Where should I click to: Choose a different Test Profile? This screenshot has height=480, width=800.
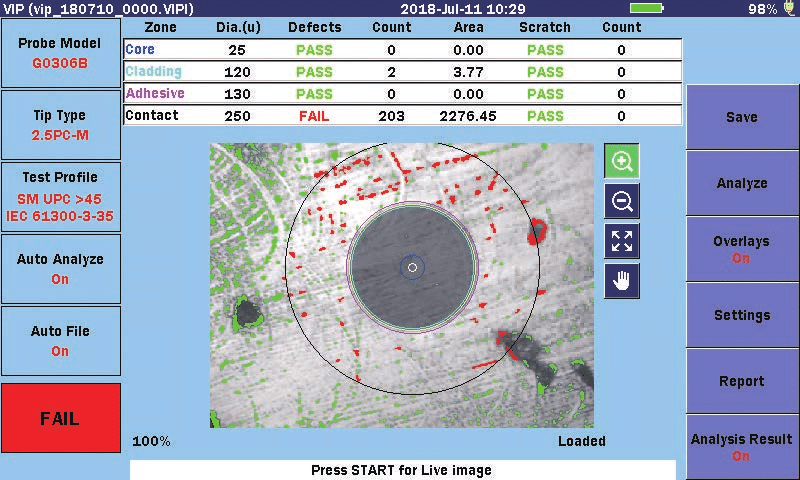pos(61,197)
